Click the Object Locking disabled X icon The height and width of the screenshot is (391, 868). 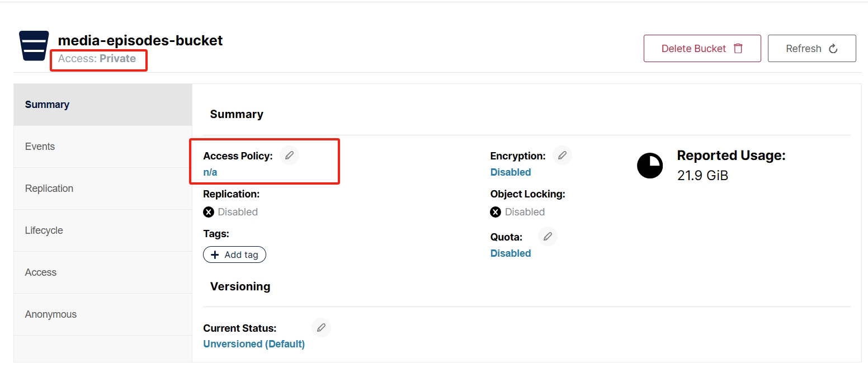point(496,212)
